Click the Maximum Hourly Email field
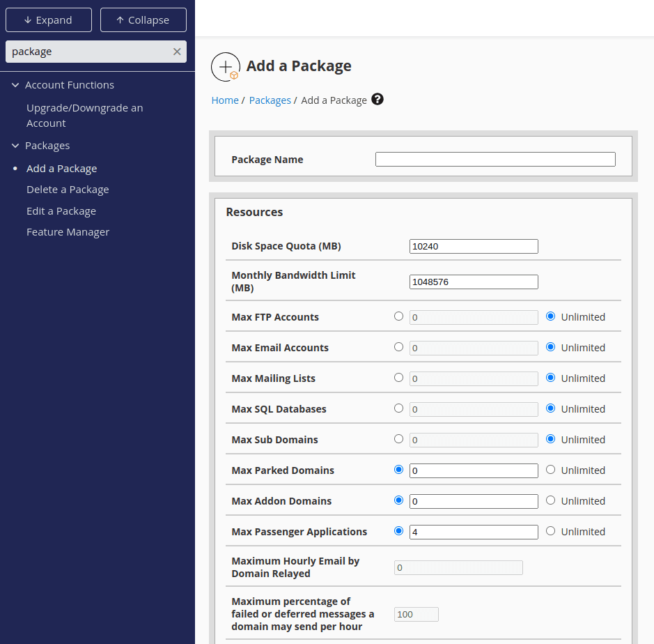654x644 pixels. click(458, 567)
